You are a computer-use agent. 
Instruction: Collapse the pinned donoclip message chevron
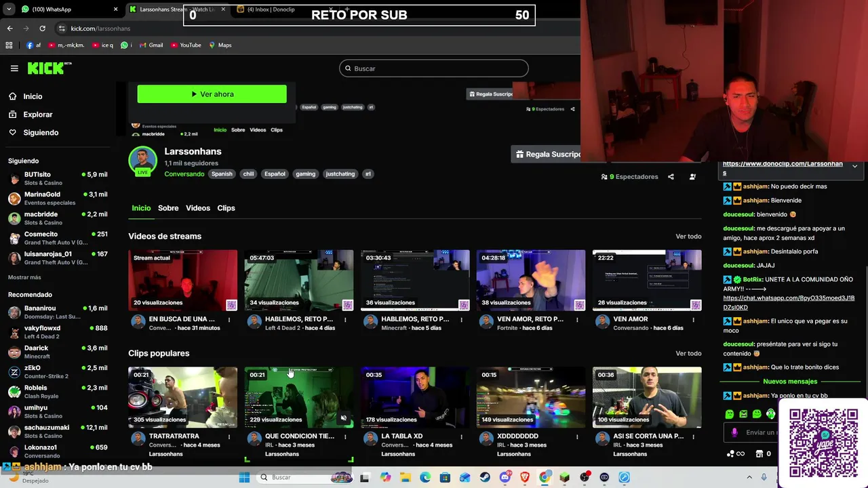tap(854, 166)
